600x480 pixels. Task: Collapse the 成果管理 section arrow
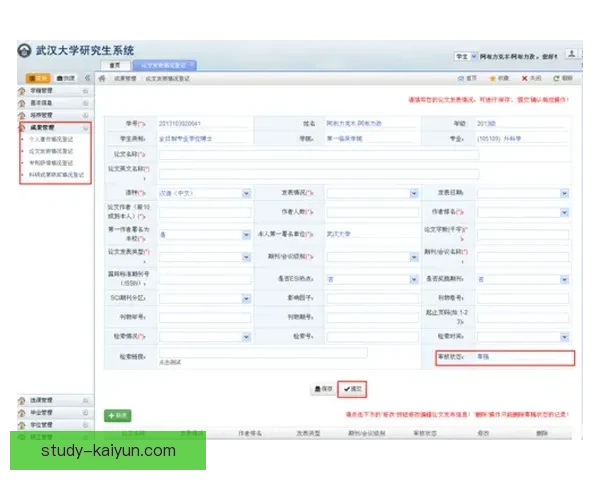[x=85, y=128]
